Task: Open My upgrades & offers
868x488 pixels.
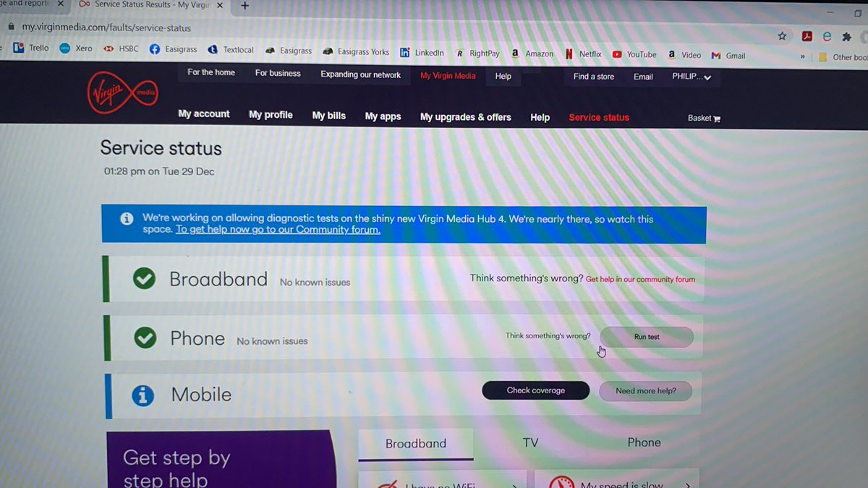Action: point(466,117)
